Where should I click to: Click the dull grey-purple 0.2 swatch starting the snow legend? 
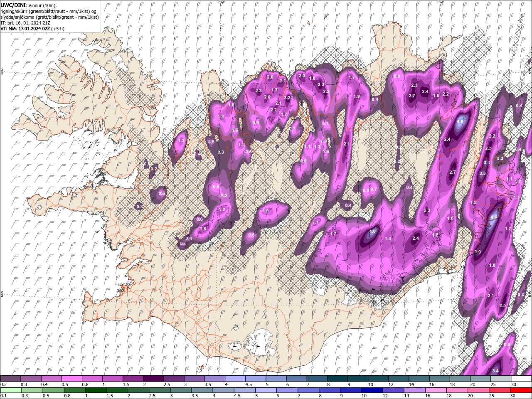[x=10, y=379]
